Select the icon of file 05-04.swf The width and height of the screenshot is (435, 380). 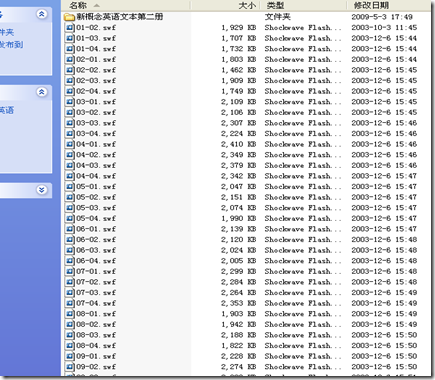pos(69,219)
